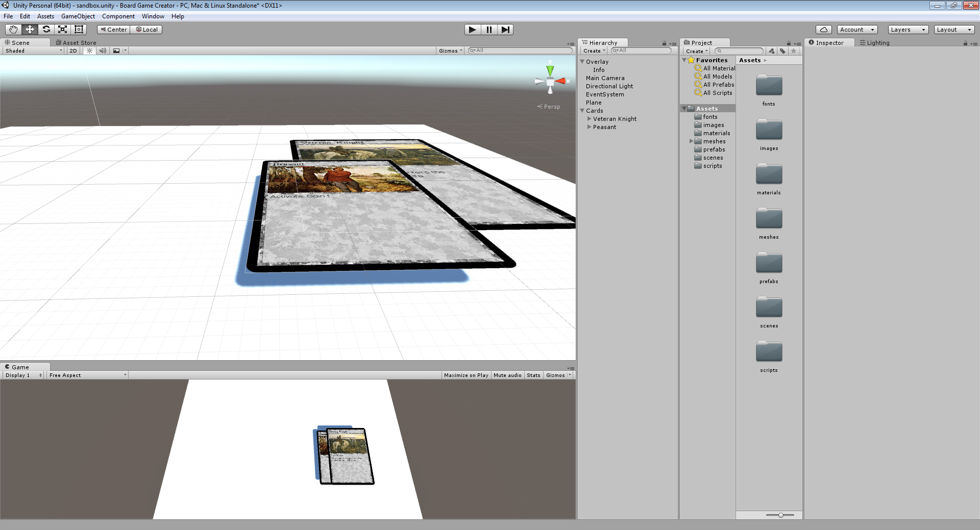Open the File menu
The image size is (980, 530).
click(x=8, y=16)
